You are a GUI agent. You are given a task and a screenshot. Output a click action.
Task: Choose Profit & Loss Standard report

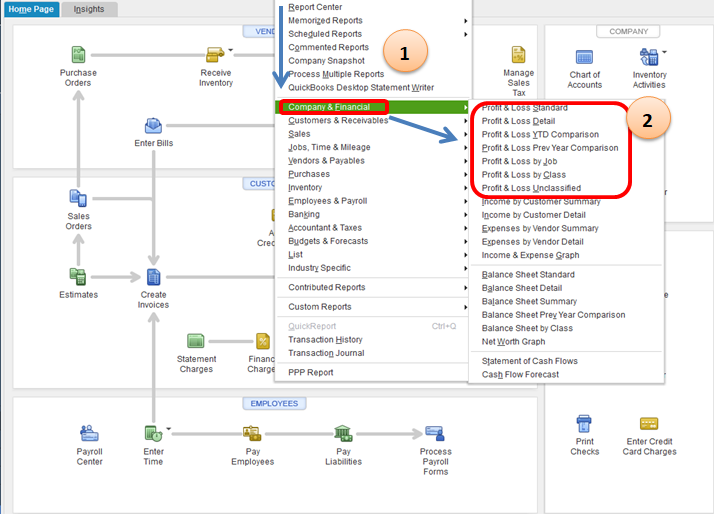525,108
